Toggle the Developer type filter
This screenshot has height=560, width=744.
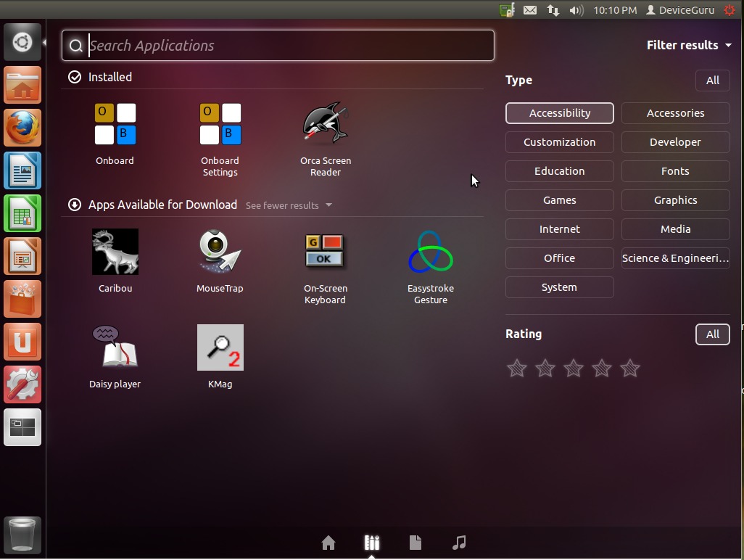tap(676, 142)
